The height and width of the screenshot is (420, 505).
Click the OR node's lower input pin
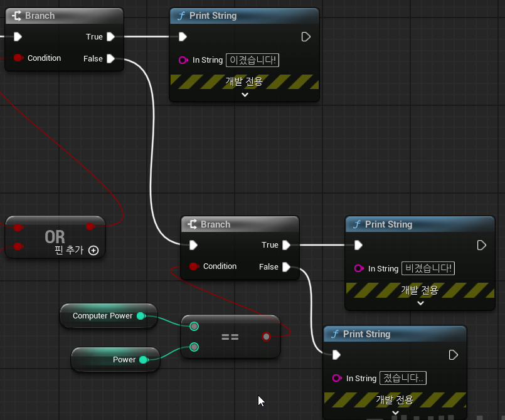coord(18,246)
